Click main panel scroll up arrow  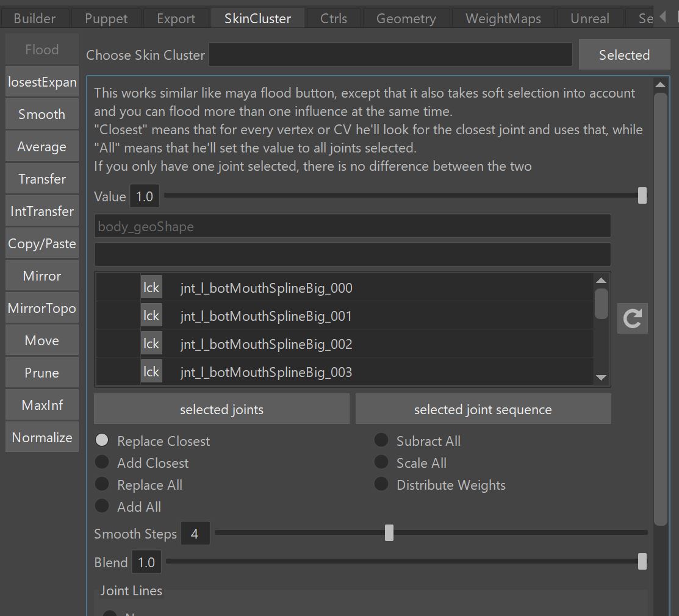pyautogui.click(x=660, y=84)
